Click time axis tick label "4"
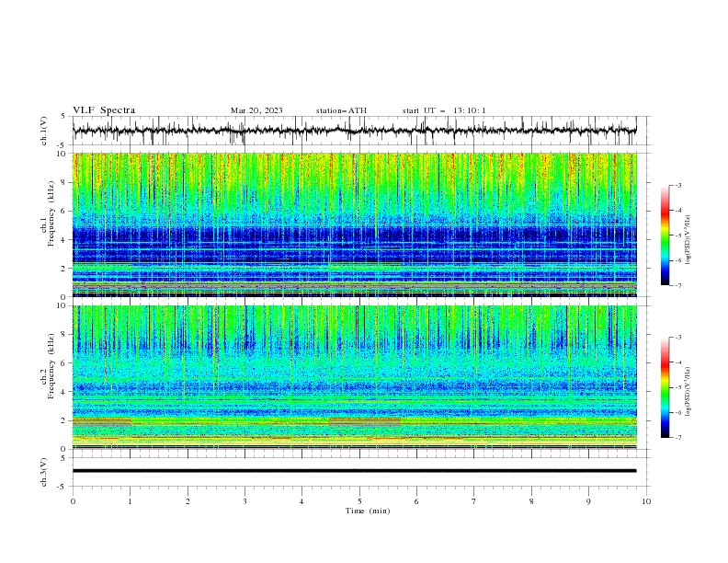 301,501
